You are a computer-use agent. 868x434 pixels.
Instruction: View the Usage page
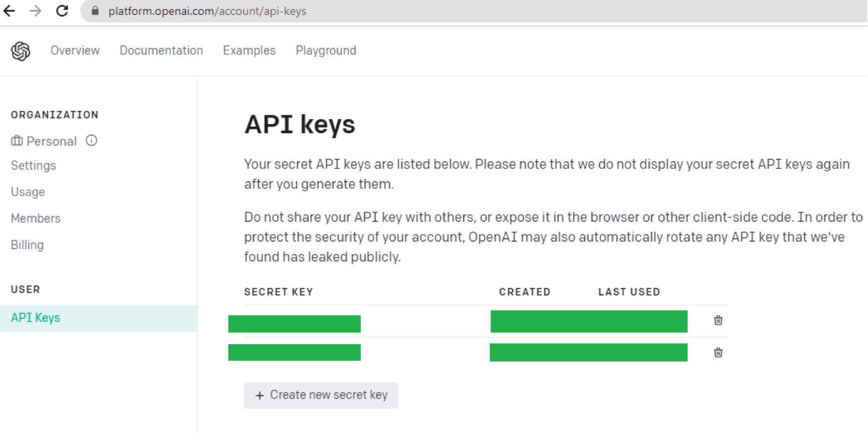click(x=28, y=192)
